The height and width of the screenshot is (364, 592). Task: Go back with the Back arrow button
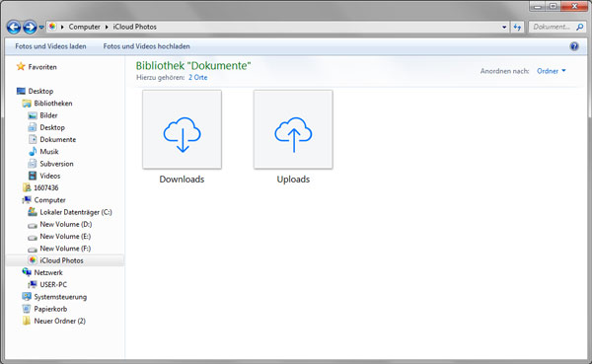click(14, 27)
